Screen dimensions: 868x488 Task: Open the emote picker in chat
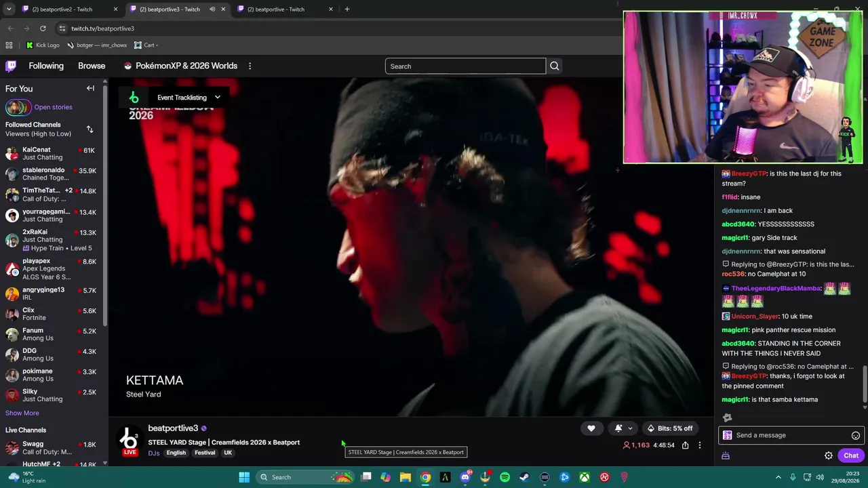[x=856, y=436]
